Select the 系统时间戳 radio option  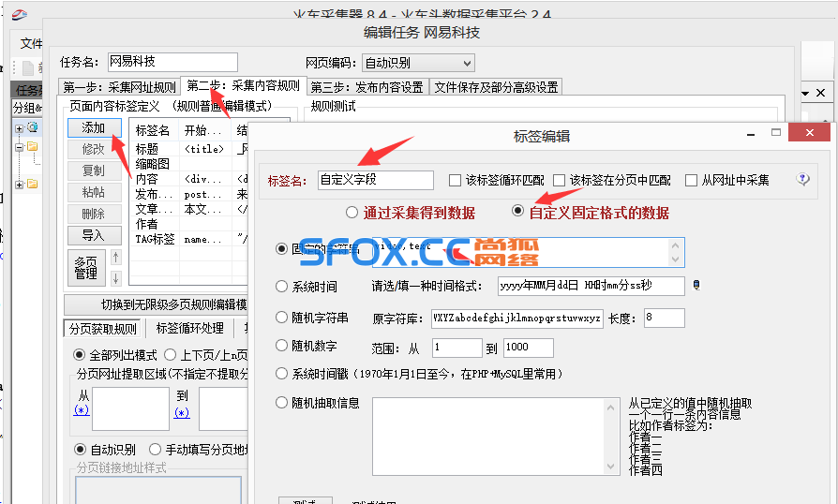pos(281,373)
